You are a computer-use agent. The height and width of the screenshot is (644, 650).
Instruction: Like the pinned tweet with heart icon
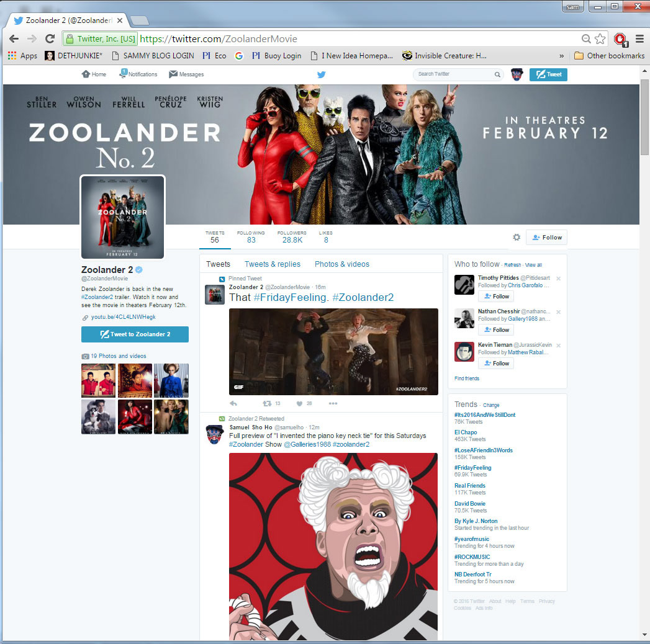(x=299, y=403)
